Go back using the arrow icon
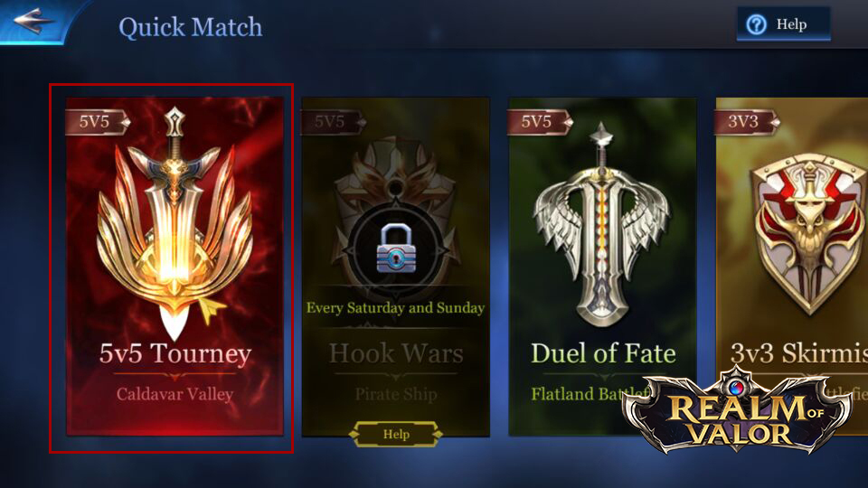868x488 pixels. pos(33,22)
